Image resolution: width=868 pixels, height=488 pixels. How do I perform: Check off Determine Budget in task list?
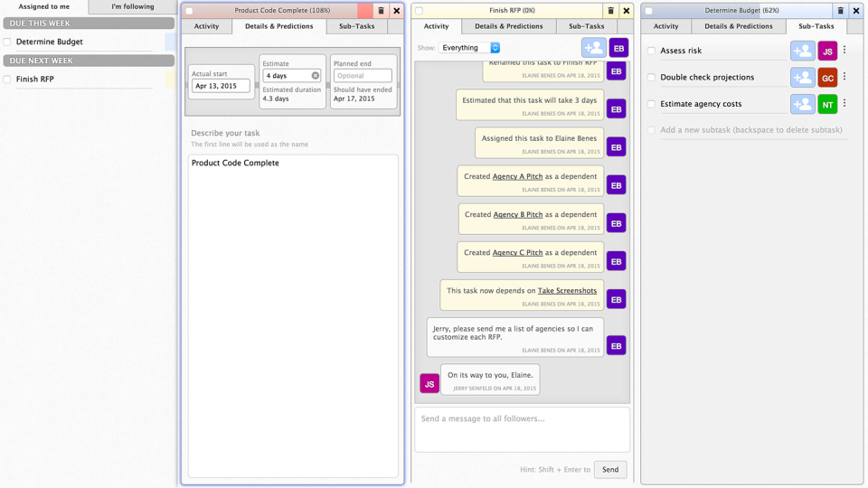7,42
